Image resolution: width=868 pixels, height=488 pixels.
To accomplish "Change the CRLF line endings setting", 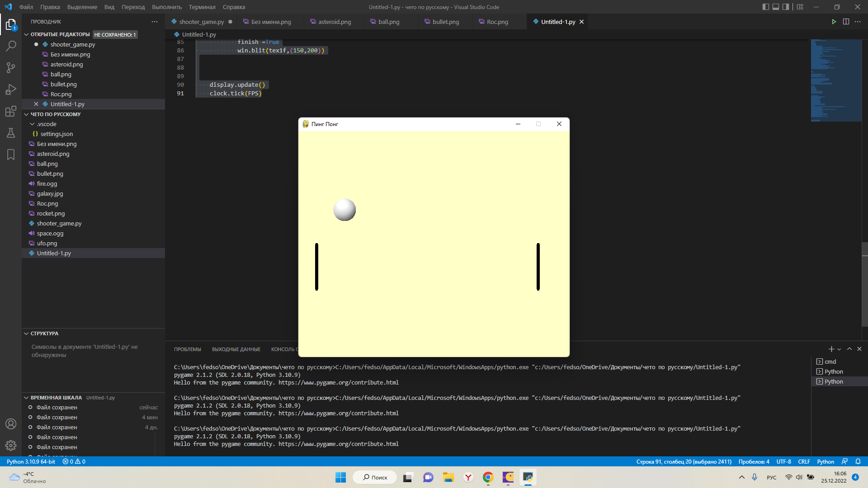I will point(804,461).
